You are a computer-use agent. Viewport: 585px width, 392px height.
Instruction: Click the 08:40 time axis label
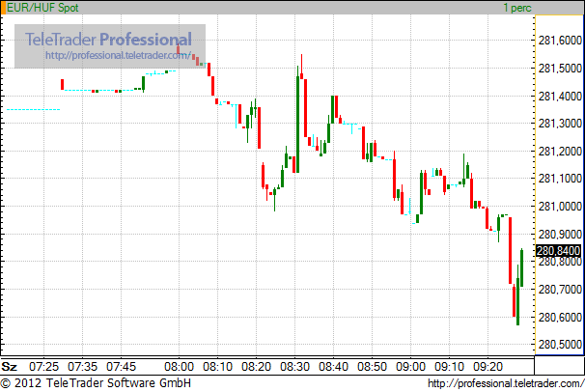click(334, 367)
